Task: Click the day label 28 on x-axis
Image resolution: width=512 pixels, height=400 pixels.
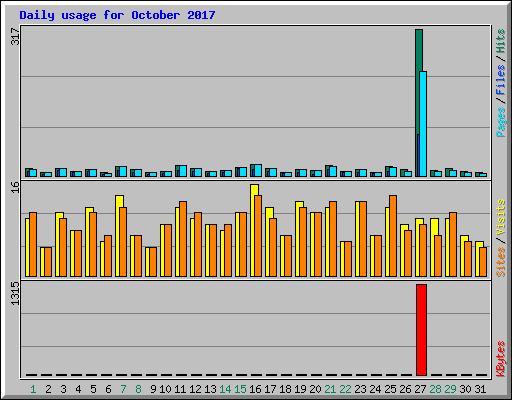Action: [435, 389]
